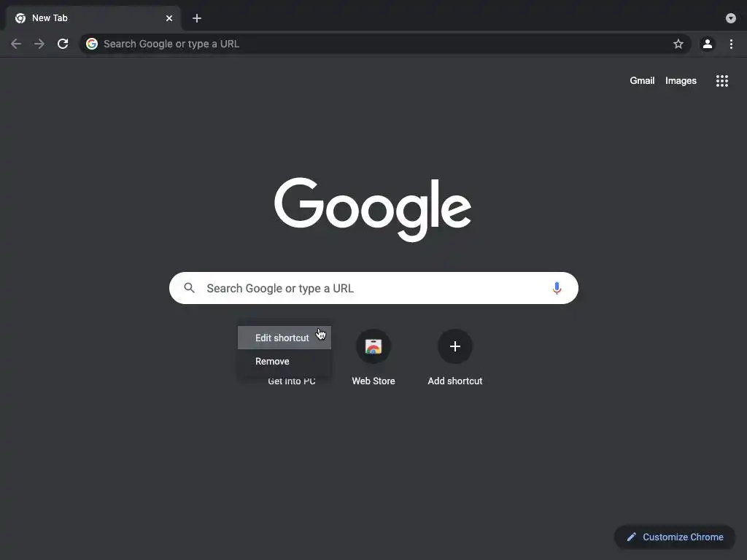Viewport: 747px width, 560px height.
Task: Focus the Google search box
Action: coord(373,288)
